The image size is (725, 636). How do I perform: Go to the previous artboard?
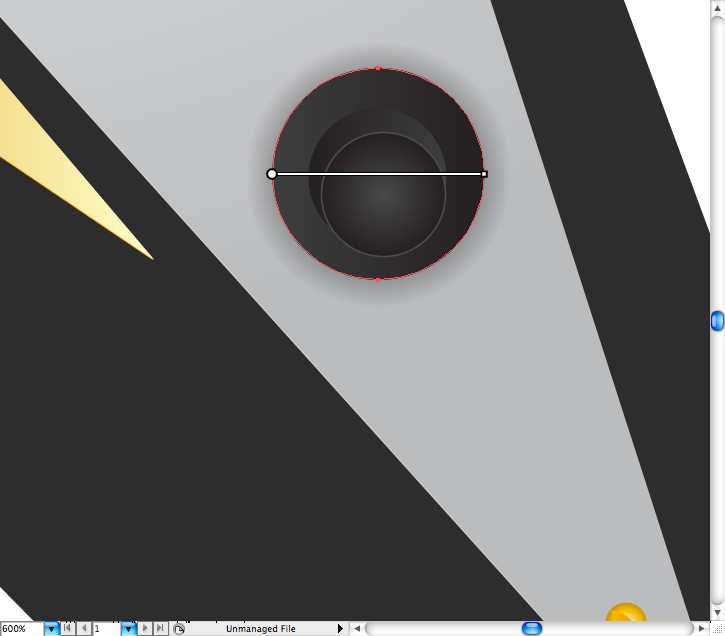coord(82,629)
